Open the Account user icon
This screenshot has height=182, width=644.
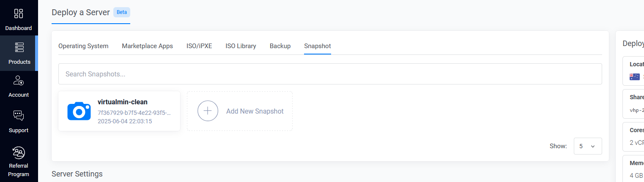(x=19, y=80)
